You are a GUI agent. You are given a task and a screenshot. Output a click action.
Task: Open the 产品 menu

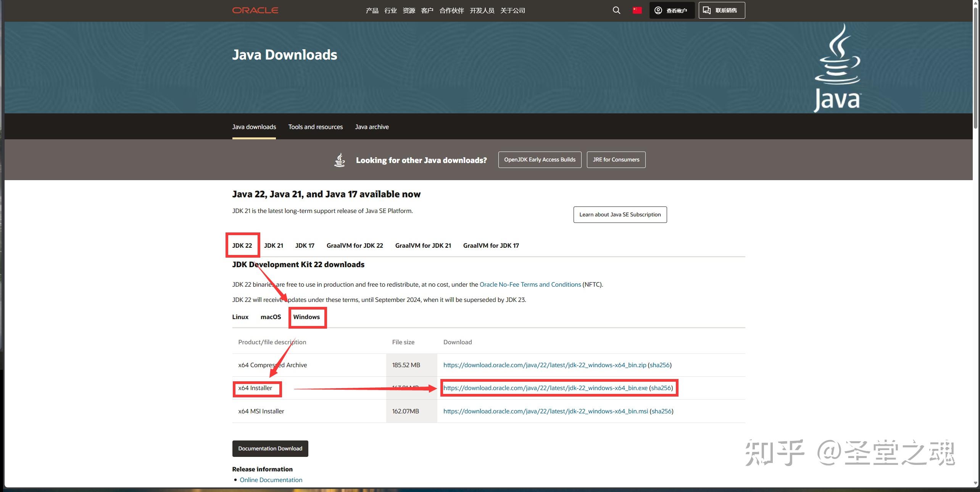click(372, 11)
